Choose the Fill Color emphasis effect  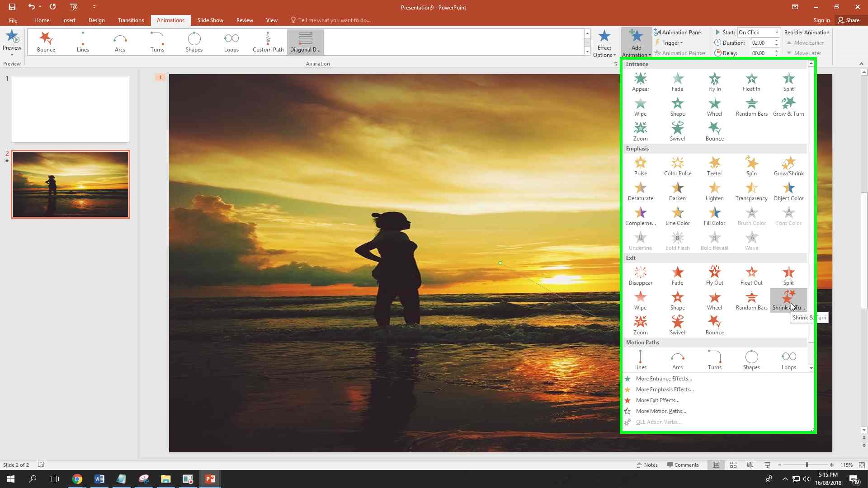[x=714, y=216]
